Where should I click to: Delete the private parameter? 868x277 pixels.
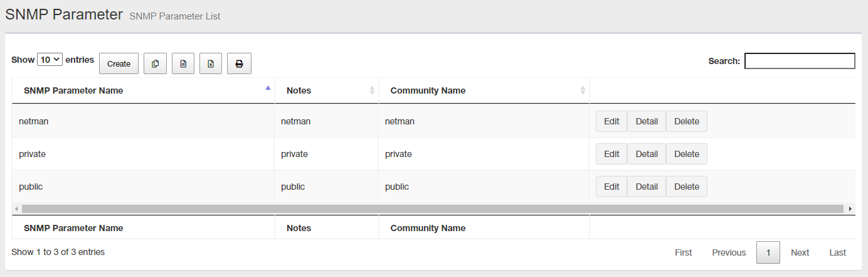pyautogui.click(x=687, y=154)
